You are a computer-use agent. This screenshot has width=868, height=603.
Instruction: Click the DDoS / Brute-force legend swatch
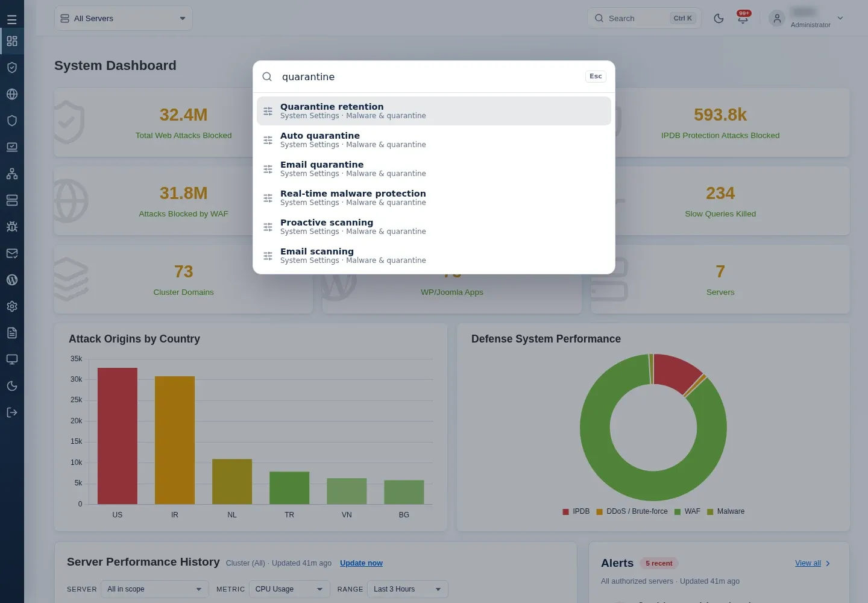600,512
